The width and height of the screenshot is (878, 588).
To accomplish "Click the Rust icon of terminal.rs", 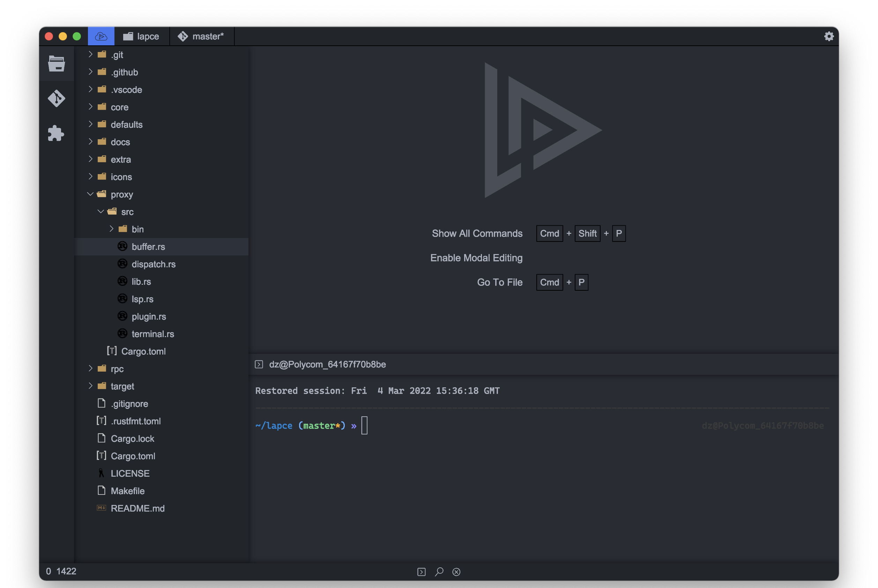I will pyautogui.click(x=122, y=333).
